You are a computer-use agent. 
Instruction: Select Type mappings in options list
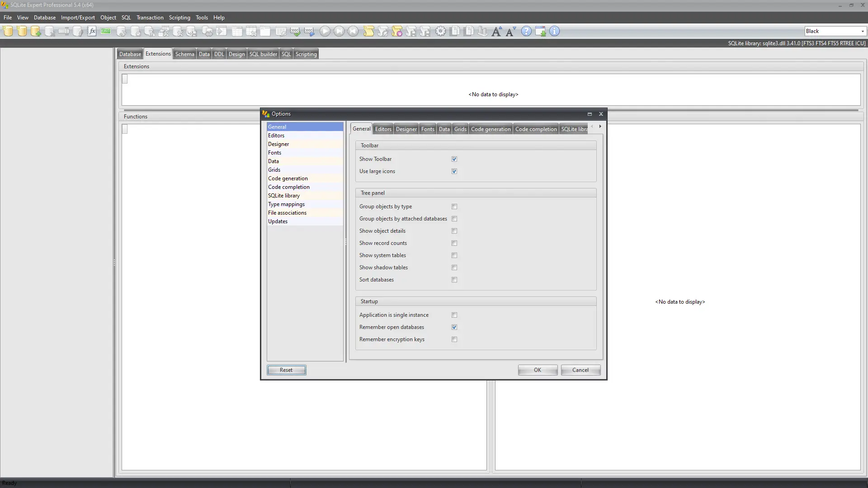click(x=286, y=204)
